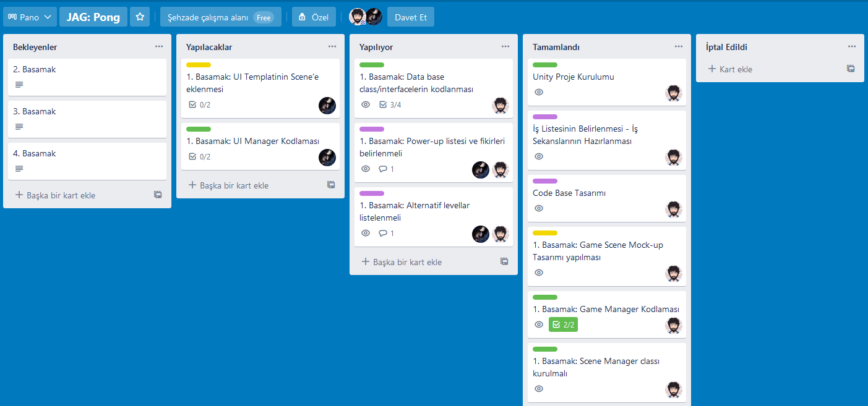Screen dimensions: 868x406
Task: Click the Davet Et invite button
Action: (411, 17)
